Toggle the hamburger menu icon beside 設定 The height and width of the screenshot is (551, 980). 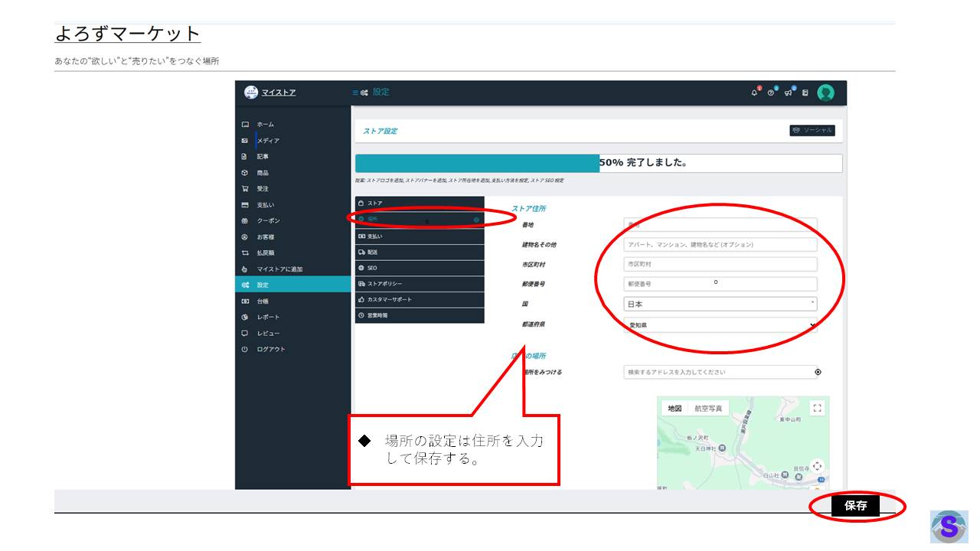(x=355, y=93)
